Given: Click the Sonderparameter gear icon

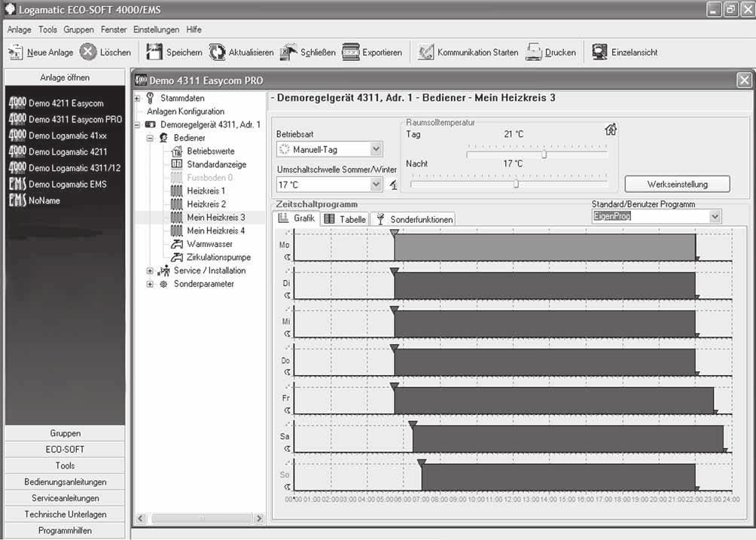Looking at the screenshot, I should coord(163,284).
